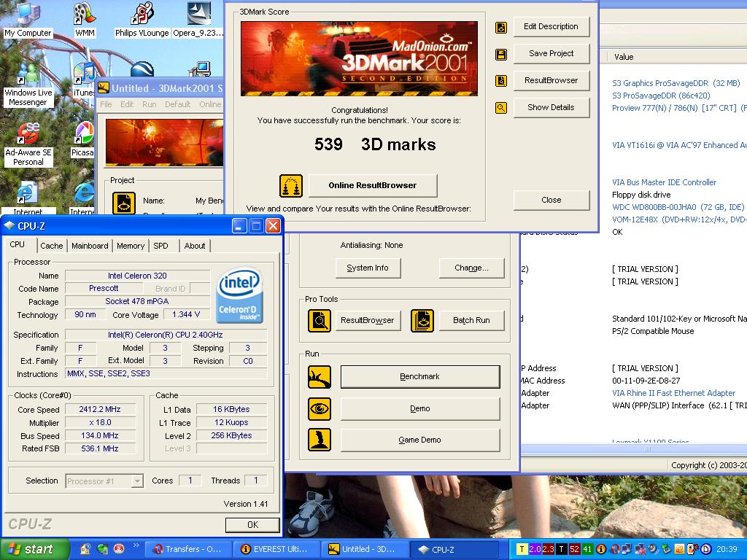Viewport: 747px width, 560px height.
Task: Click the Show Details button
Action: [551, 108]
